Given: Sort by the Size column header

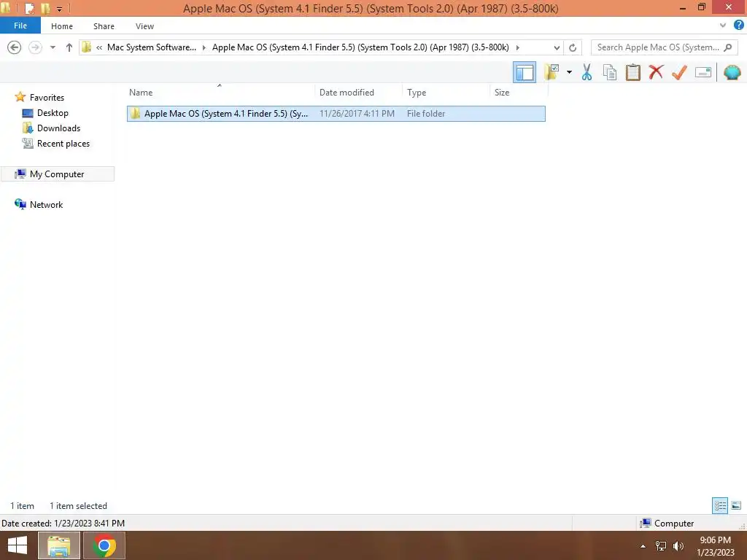Looking at the screenshot, I should point(502,93).
